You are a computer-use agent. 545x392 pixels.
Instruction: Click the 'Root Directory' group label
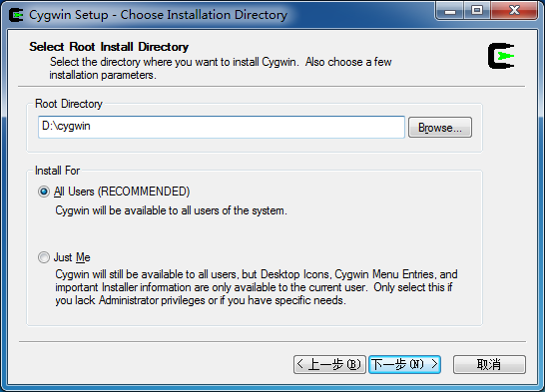[69, 104]
